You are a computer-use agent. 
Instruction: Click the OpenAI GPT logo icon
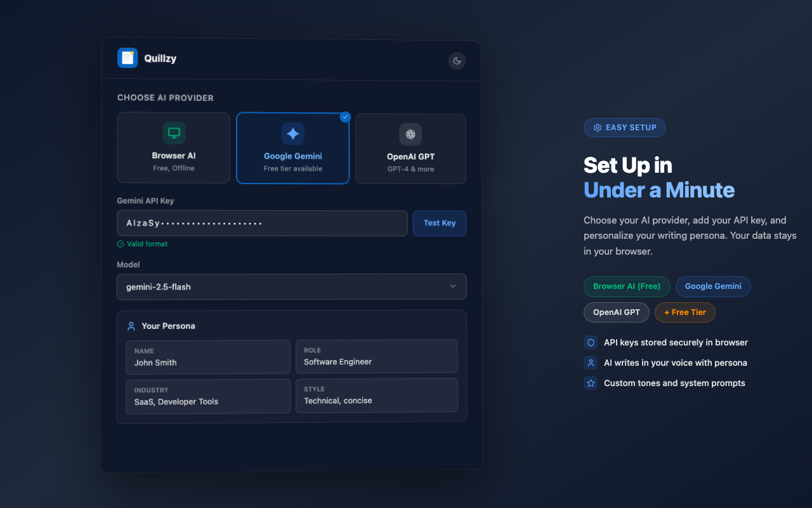tap(410, 134)
